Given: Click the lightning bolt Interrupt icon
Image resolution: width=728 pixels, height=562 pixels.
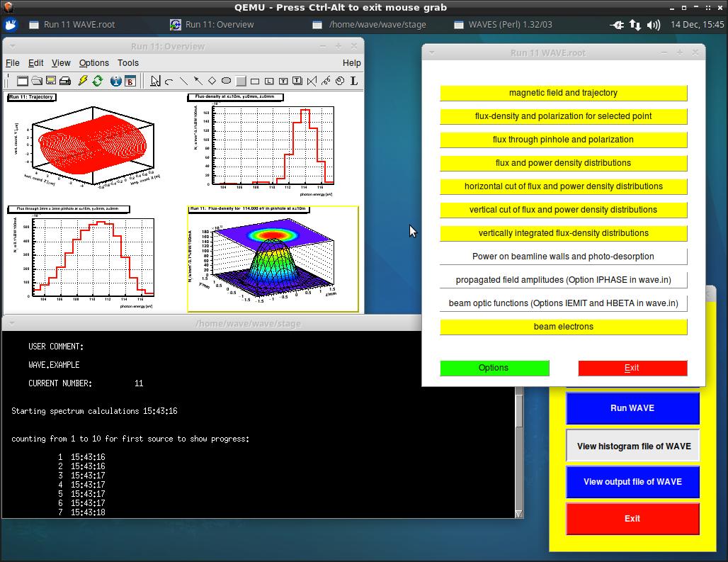Looking at the screenshot, I should click(x=83, y=81).
